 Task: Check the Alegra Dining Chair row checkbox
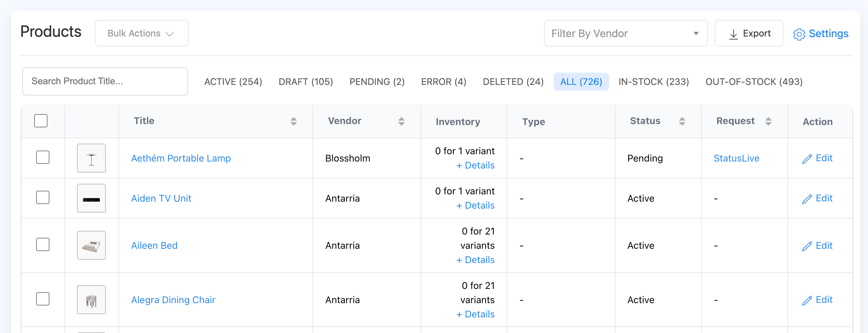pos(43,299)
